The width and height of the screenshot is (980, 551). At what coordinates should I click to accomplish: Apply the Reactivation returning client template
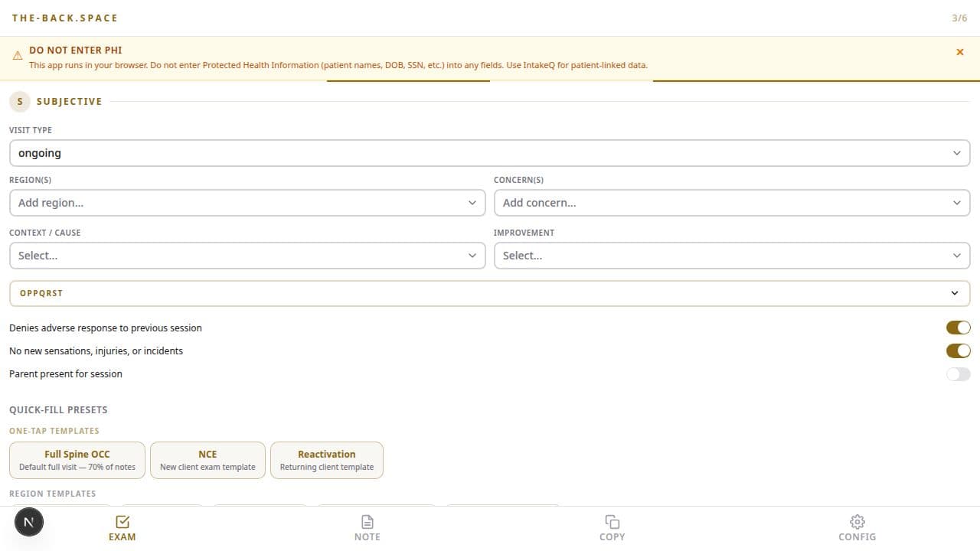(327, 460)
